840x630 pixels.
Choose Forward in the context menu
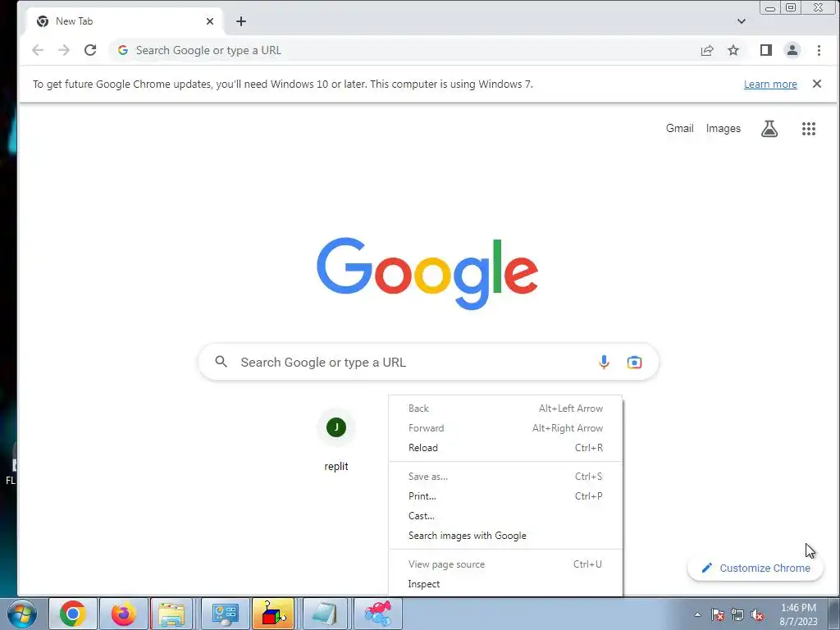pos(505,428)
